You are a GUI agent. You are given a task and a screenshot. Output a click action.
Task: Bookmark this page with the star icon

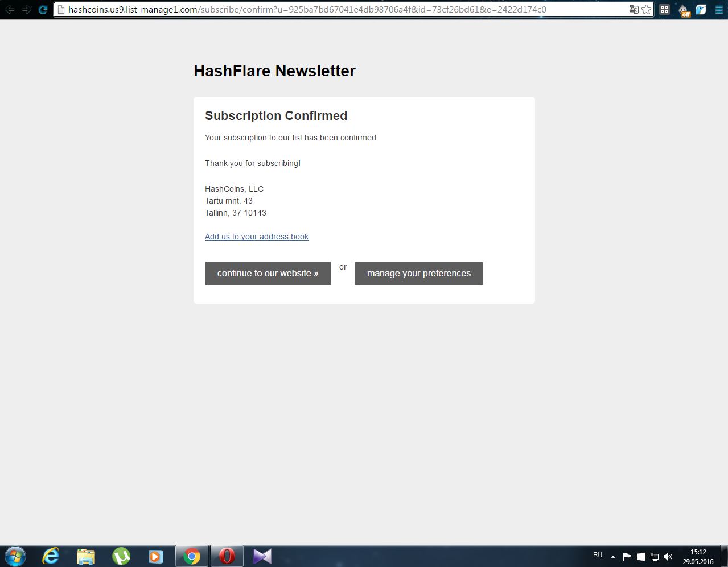(x=647, y=9)
